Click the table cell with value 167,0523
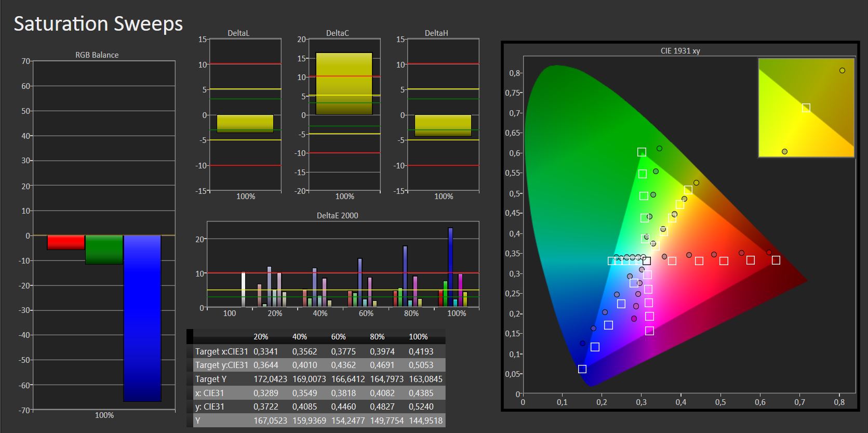The width and height of the screenshot is (868, 433). [x=270, y=421]
